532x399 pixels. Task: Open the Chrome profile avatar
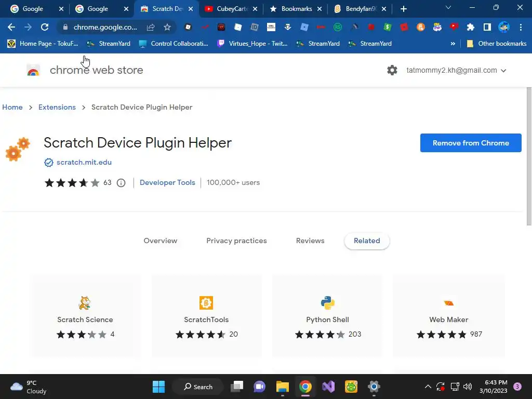[504, 27]
